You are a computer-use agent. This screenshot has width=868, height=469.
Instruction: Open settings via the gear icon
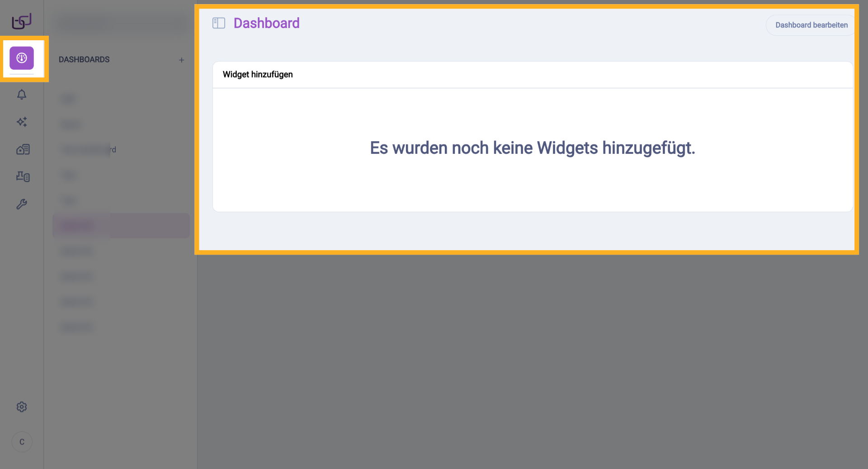[x=22, y=407]
